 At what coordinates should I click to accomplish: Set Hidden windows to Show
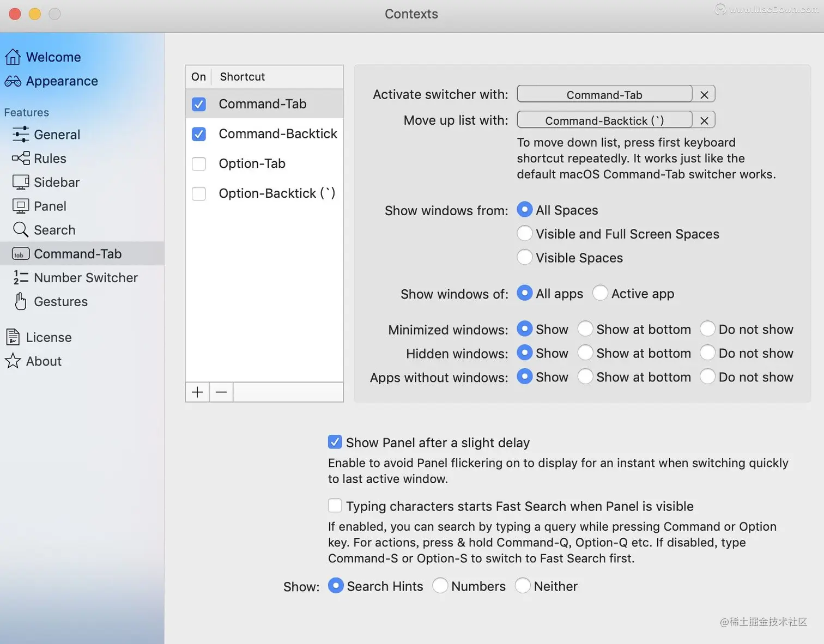point(524,353)
